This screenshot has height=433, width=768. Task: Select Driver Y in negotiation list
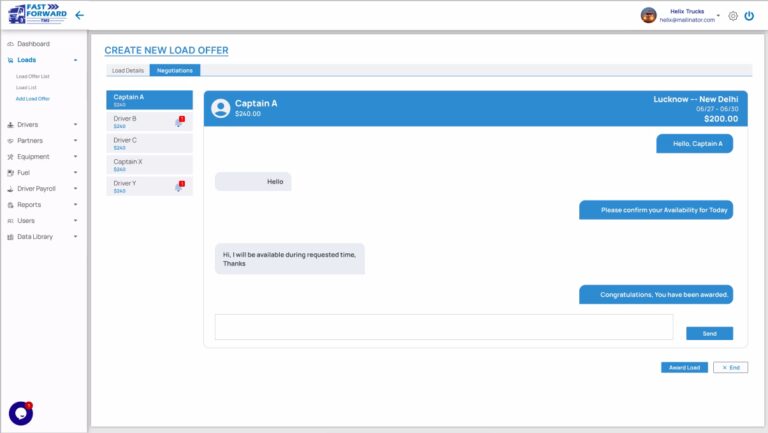tap(149, 186)
